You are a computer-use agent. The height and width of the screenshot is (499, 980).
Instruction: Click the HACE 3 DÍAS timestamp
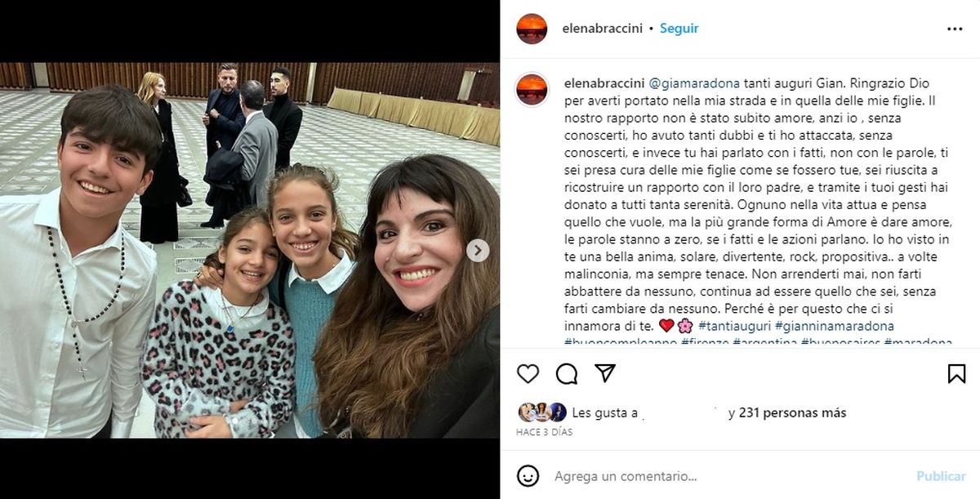point(544,432)
